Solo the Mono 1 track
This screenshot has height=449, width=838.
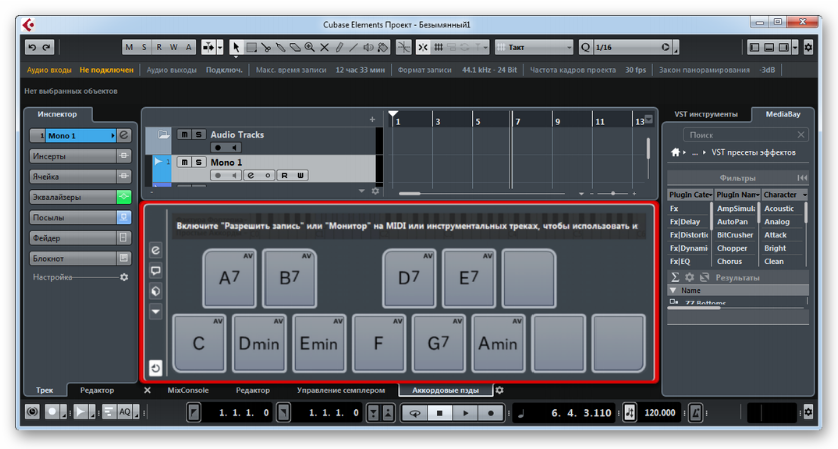tap(198, 162)
